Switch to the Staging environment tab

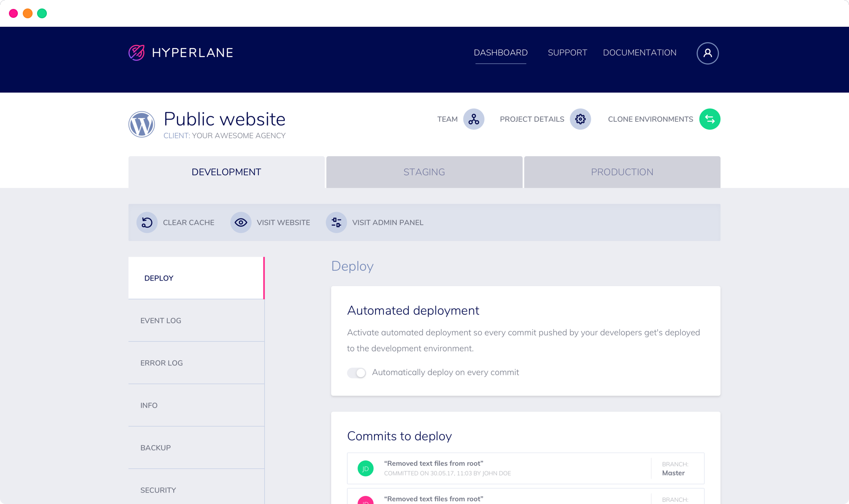424,172
